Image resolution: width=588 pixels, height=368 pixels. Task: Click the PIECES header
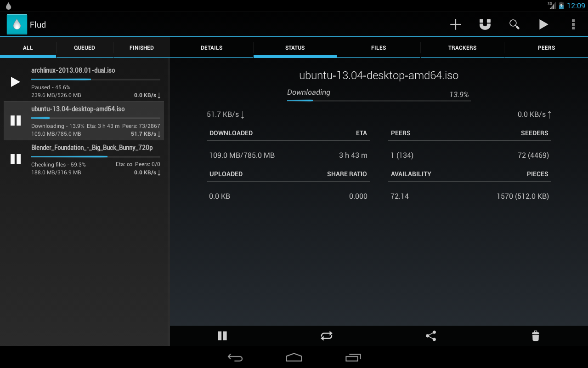537,174
